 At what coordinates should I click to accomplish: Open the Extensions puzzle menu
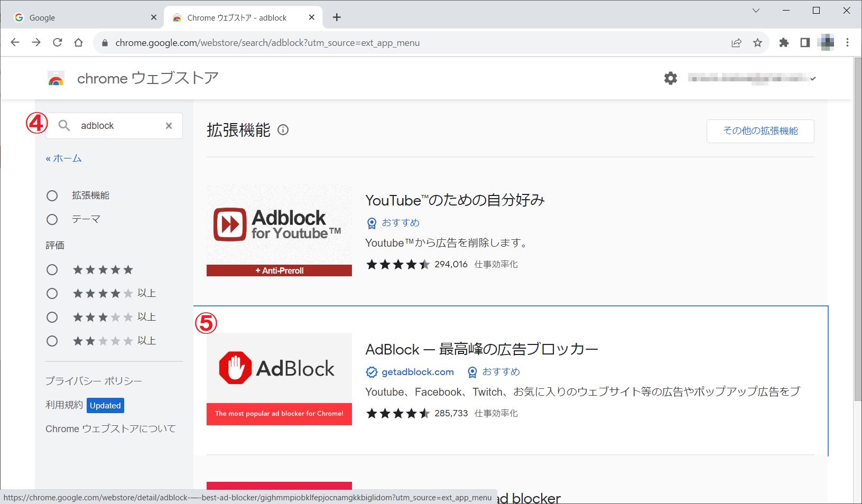784,43
